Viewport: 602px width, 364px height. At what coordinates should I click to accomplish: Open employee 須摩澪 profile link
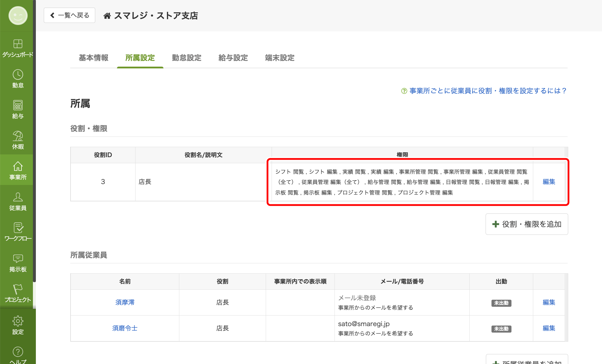pos(125,302)
